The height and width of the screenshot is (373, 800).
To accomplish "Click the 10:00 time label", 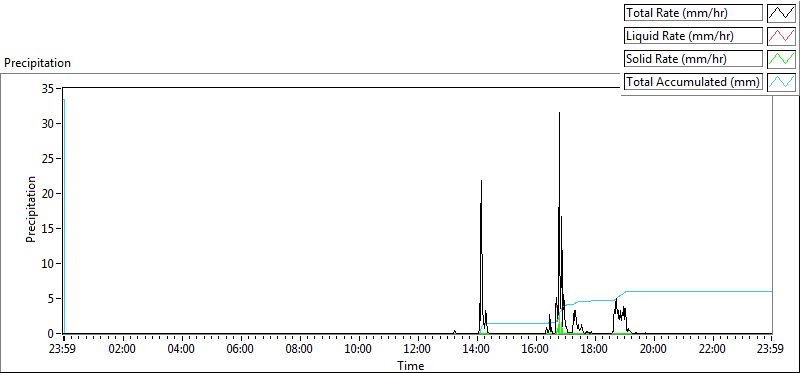I will click(359, 350).
